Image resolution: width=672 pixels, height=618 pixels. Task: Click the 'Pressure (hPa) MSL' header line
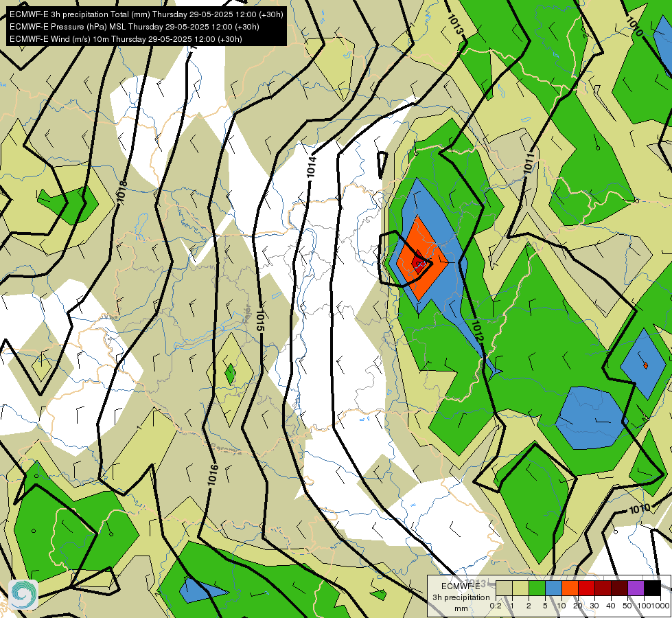tap(134, 27)
